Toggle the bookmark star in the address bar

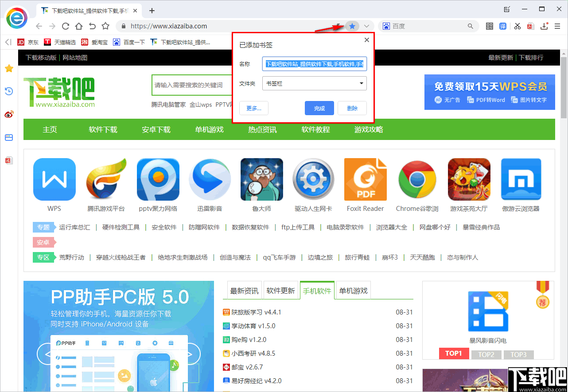352,26
